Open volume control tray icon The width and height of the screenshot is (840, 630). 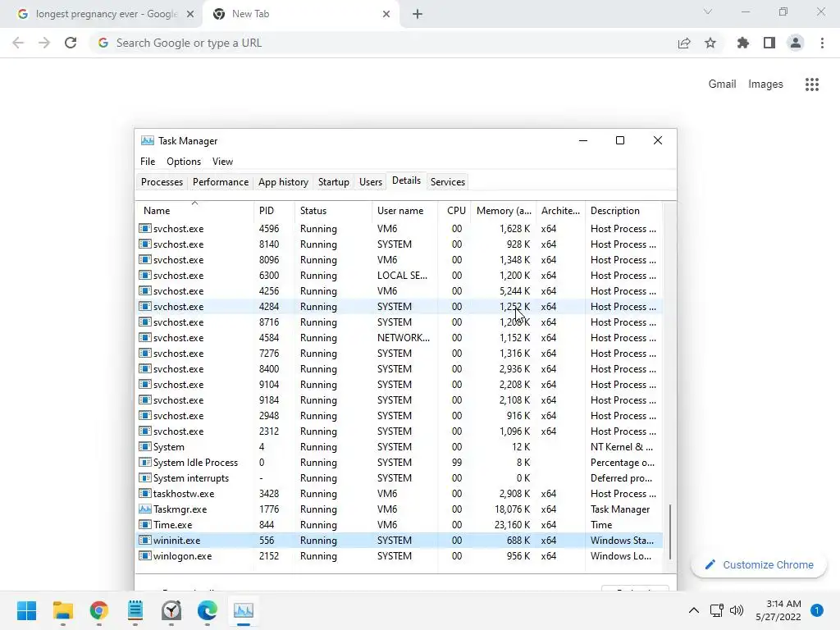click(737, 610)
